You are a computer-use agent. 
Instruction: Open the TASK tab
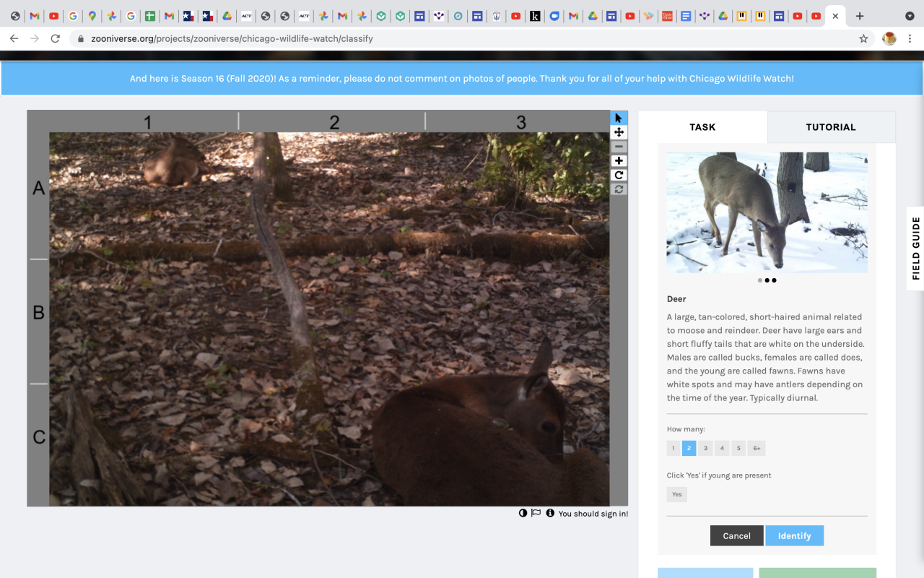click(x=702, y=127)
